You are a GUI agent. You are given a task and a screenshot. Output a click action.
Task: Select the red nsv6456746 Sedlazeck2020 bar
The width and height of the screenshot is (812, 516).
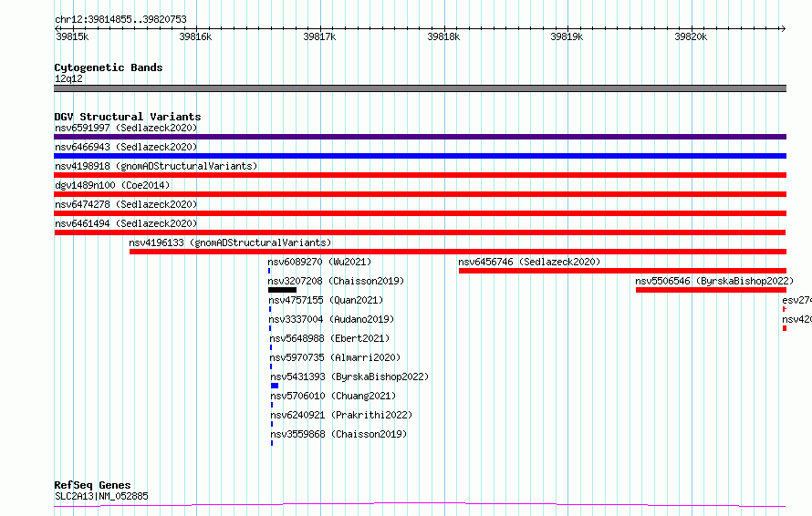click(622, 271)
